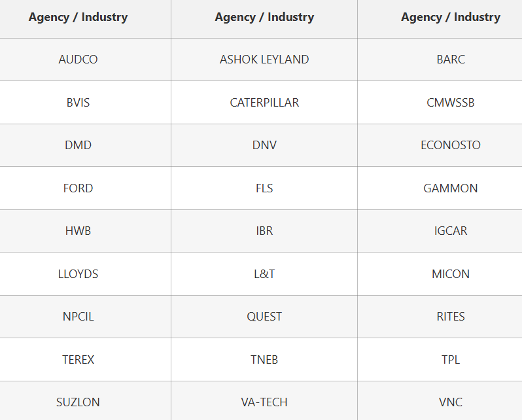Select the CATERPILLAR cell
This screenshot has width=522, height=420.
pos(264,103)
